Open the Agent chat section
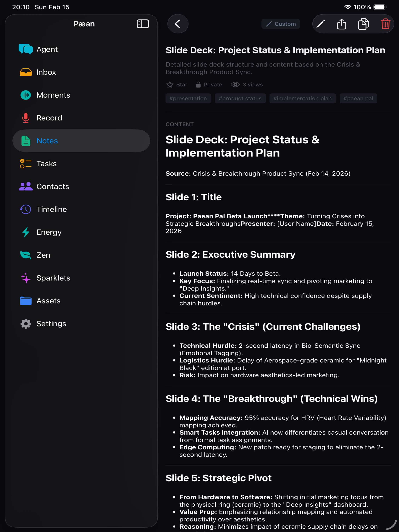This screenshot has width=399, height=532. pyautogui.click(x=81, y=49)
